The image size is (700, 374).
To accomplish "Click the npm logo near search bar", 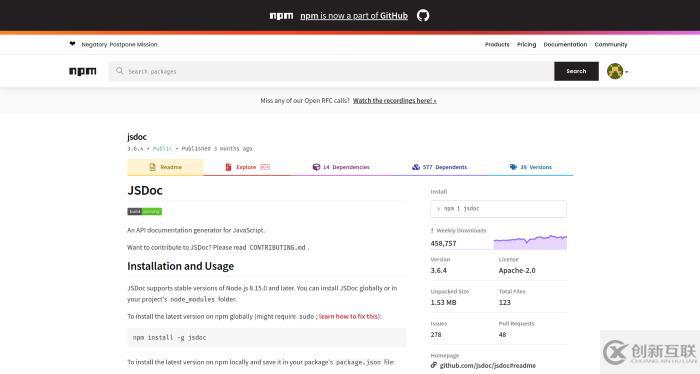I will click(x=83, y=71).
